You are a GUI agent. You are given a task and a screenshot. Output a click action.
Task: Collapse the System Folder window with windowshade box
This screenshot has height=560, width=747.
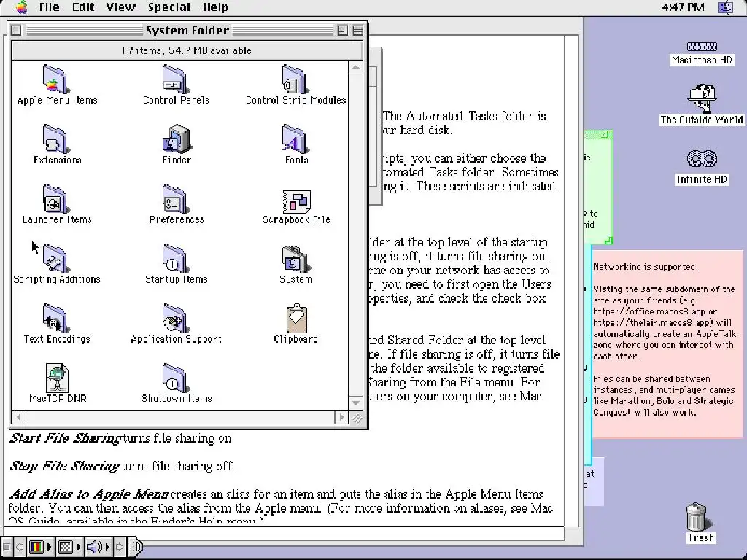pos(358,30)
